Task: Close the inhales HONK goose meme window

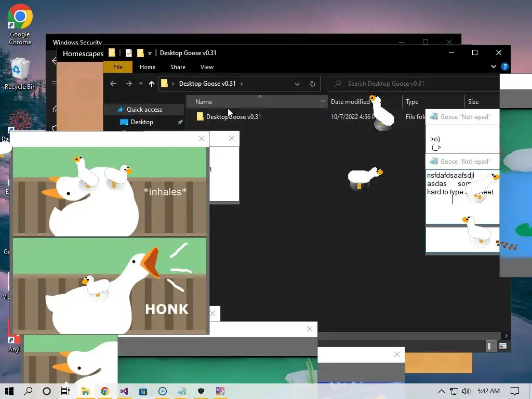Action: (202, 139)
